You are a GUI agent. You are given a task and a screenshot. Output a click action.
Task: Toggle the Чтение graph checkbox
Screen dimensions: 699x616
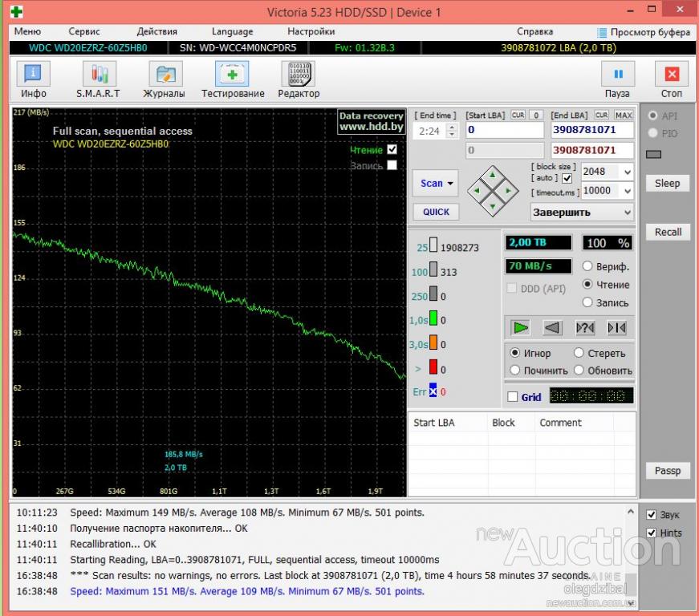coord(392,150)
